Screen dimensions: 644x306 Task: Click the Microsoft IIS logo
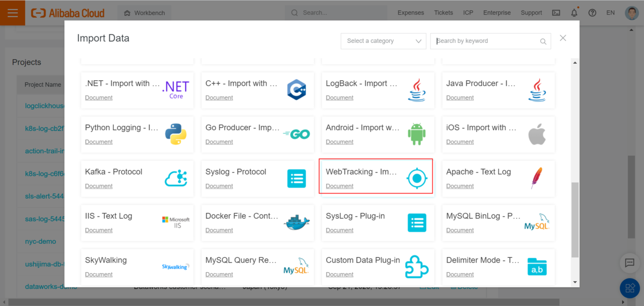pyautogui.click(x=175, y=222)
